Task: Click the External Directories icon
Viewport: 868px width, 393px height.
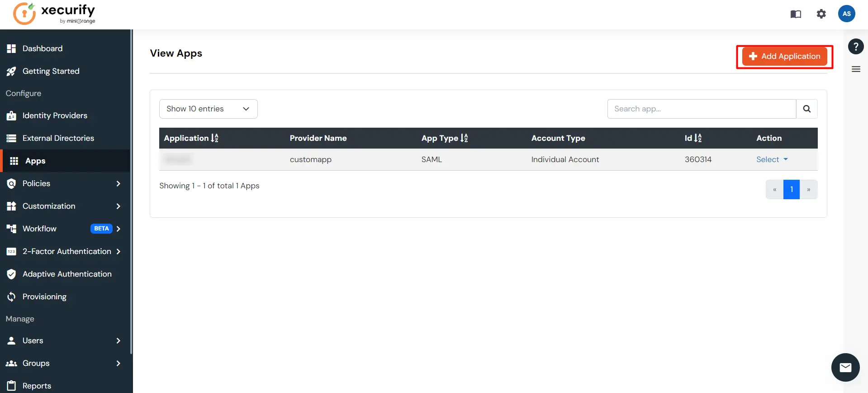Action: [x=11, y=138]
